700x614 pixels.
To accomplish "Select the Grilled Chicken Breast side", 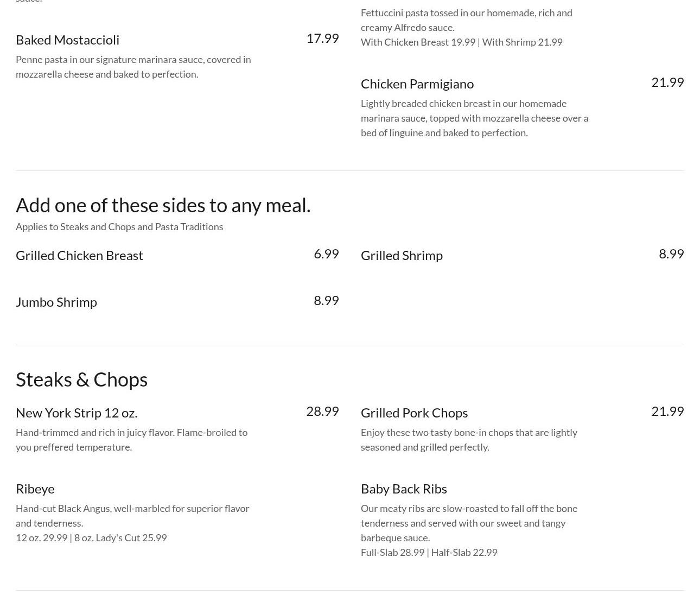I will pos(79,255).
